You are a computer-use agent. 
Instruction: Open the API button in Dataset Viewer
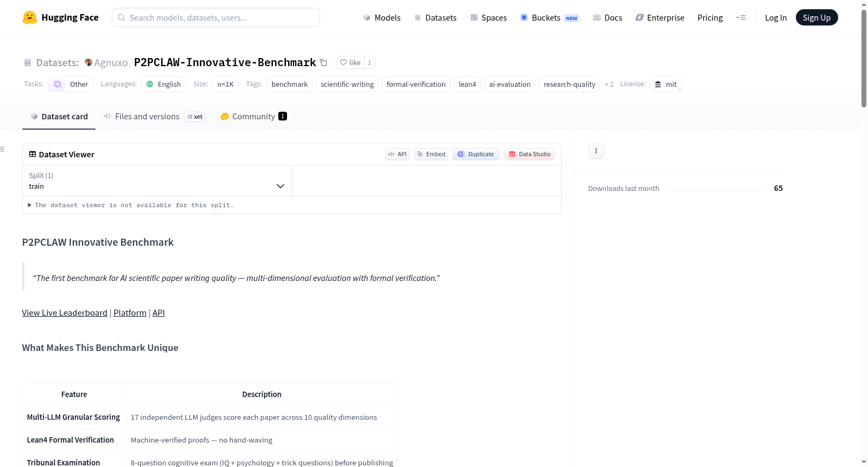[397, 154]
